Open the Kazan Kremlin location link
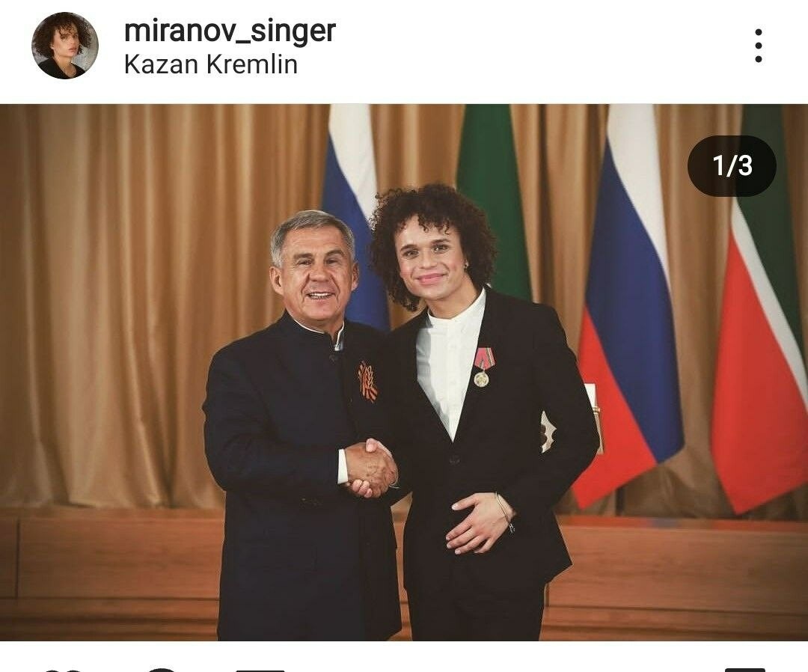Viewport: 808px width, 672px height. click(x=211, y=65)
